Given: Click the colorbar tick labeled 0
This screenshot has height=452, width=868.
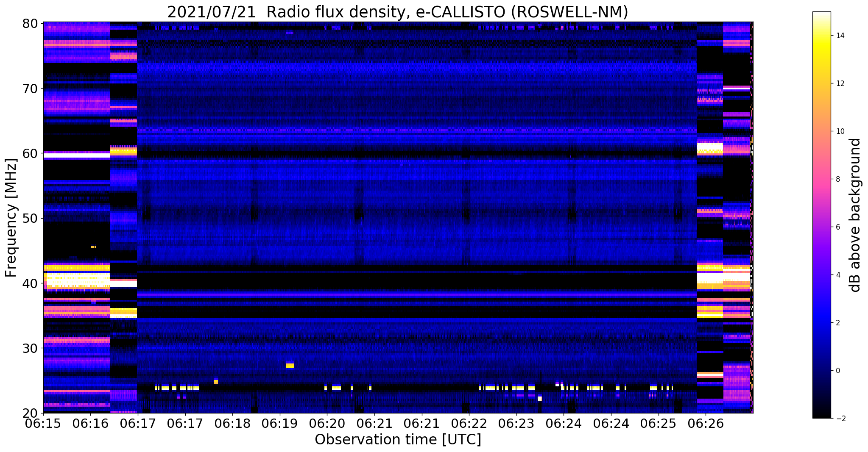Looking at the screenshot, I should coord(837,371).
